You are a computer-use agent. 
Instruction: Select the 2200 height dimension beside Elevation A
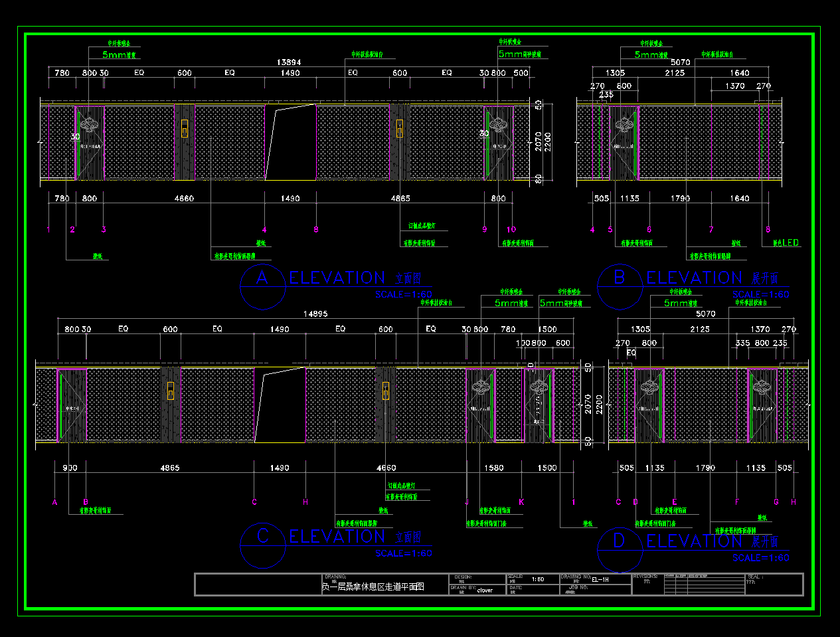pyautogui.click(x=548, y=141)
